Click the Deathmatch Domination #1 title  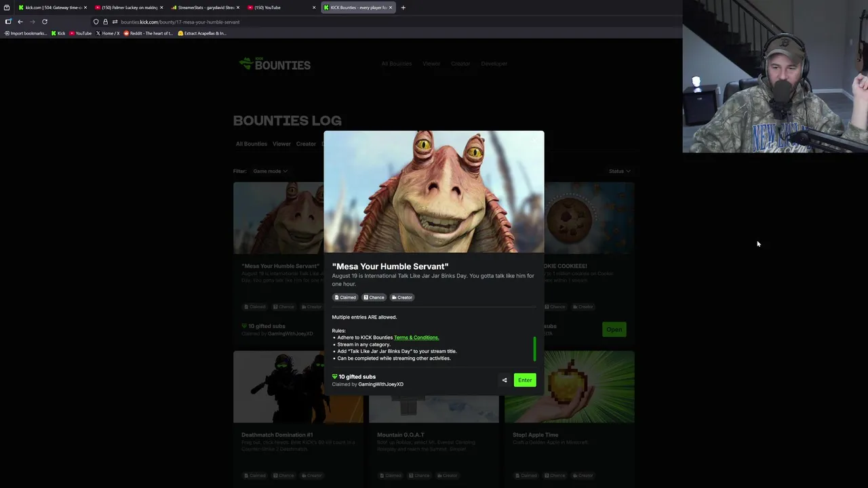277,435
